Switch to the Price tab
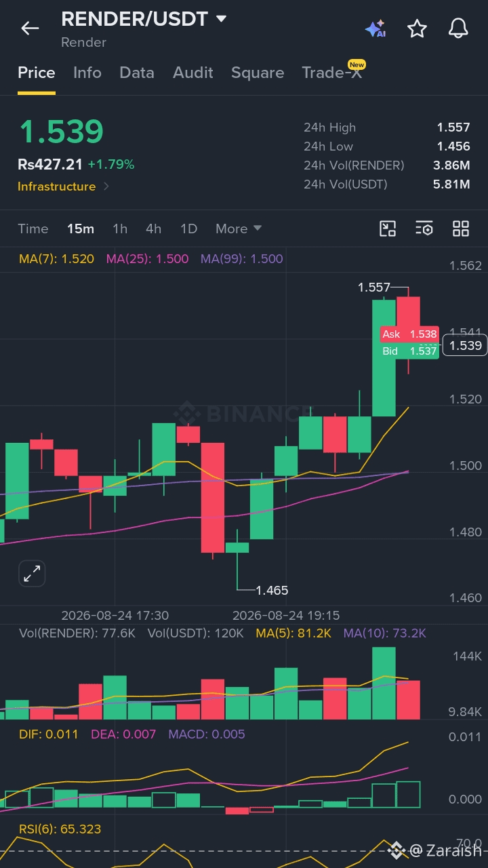Viewport: 488px width, 868px height. [x=37, y=73]
